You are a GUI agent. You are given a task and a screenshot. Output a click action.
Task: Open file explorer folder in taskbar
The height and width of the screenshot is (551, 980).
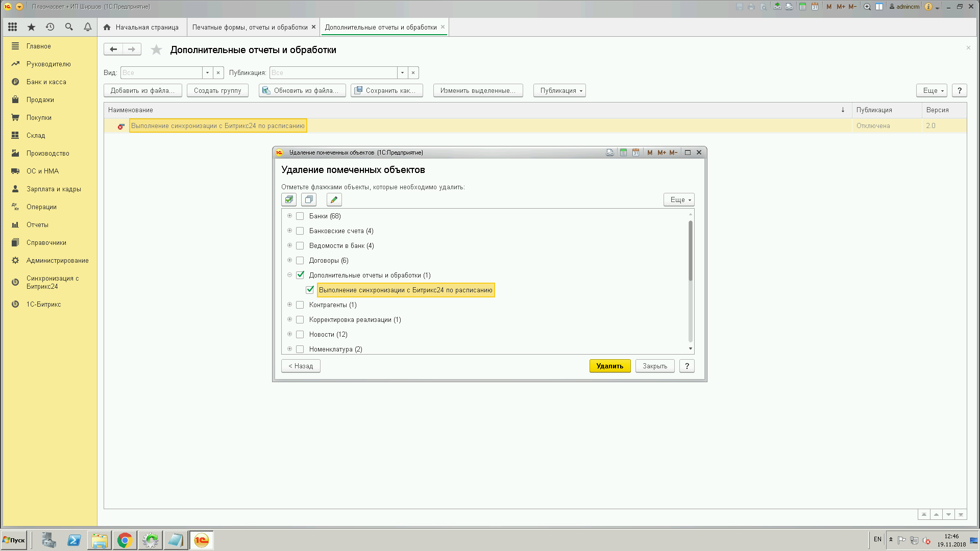click(x=100, y=540)
